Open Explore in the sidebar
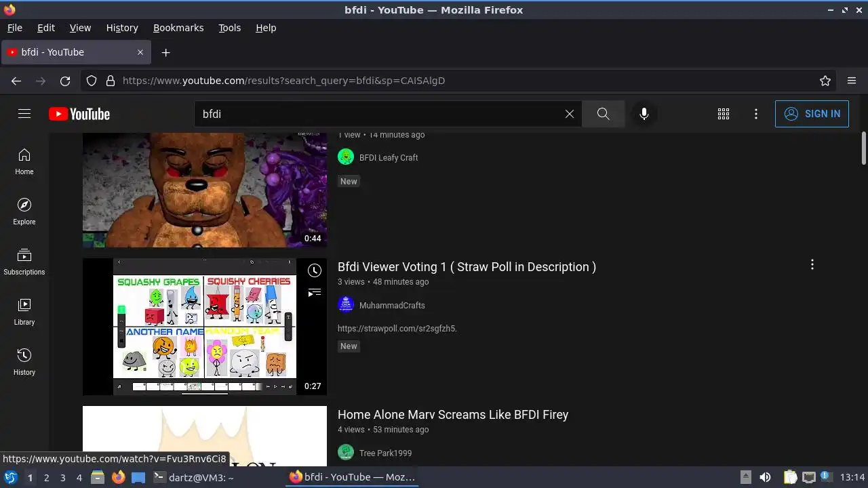868x488 pixels. tap(24, 211)
